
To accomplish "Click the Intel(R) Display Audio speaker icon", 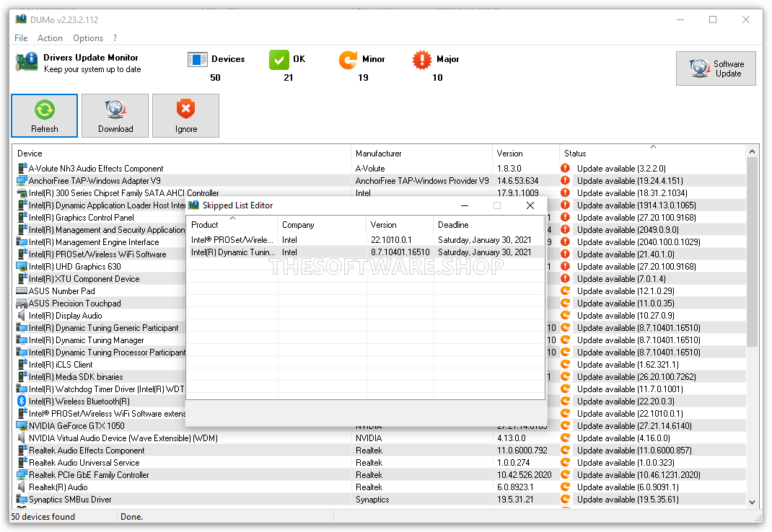I will tap(22, 316).
